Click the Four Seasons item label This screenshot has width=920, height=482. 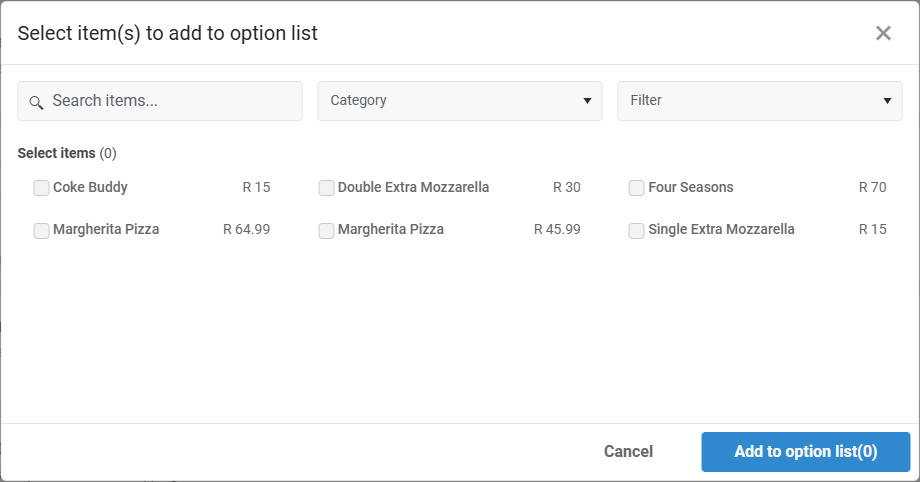690,187
